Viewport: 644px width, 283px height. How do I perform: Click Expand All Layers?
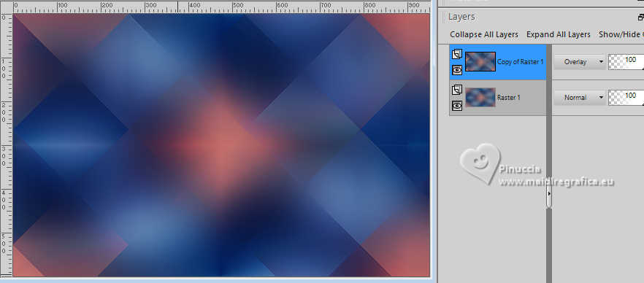[x=558, y=34]
